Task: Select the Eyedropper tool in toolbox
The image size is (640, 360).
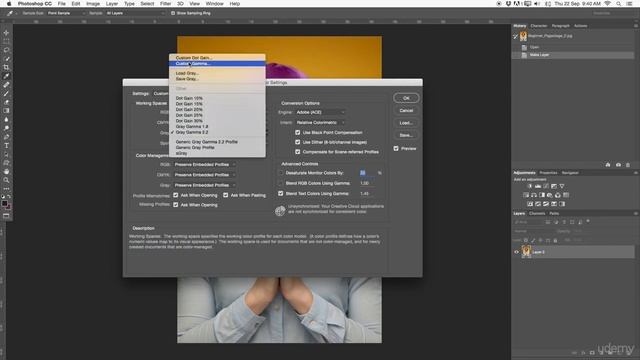Action: pos(6,76)
